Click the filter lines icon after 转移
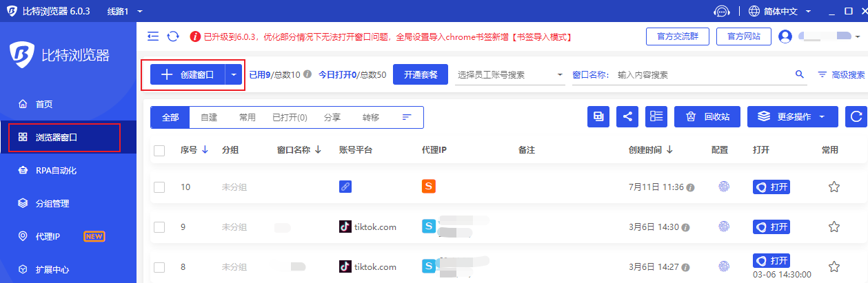868x283 pixels. click(x=407, y=118)
